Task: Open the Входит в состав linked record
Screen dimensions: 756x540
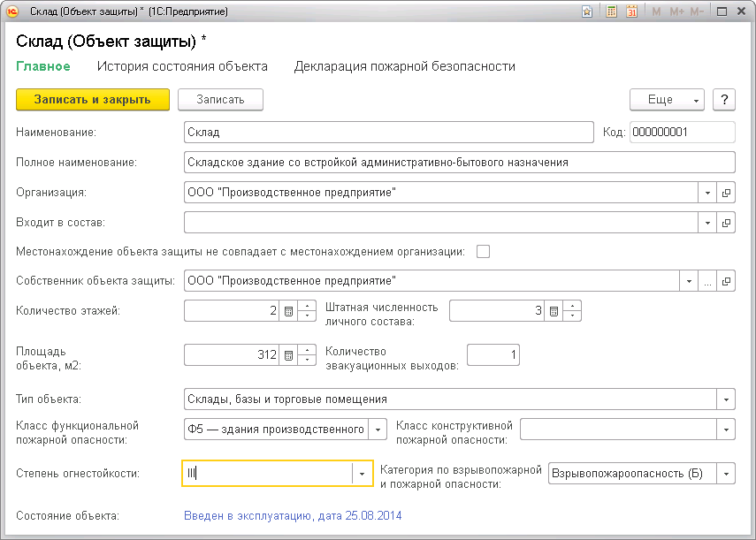Action: [727, 222]
